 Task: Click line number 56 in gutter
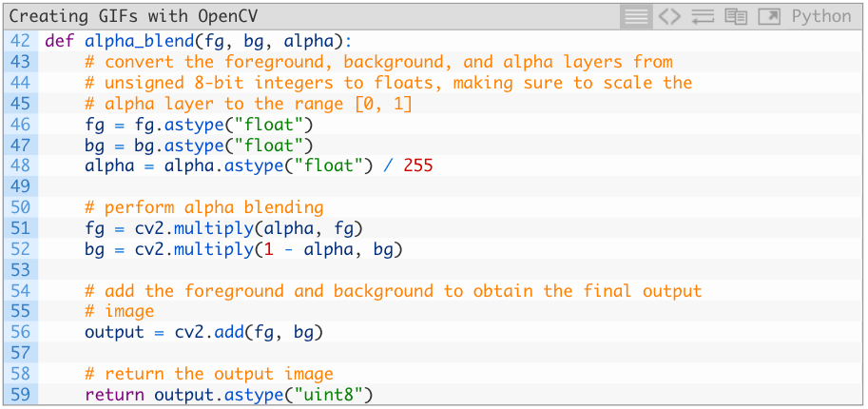coord(20,332)
